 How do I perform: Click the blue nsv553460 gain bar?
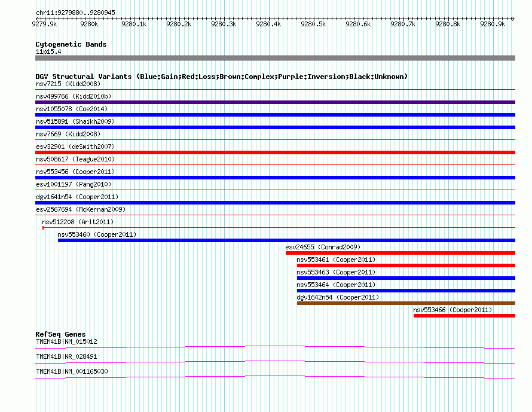tap(287, 240)
